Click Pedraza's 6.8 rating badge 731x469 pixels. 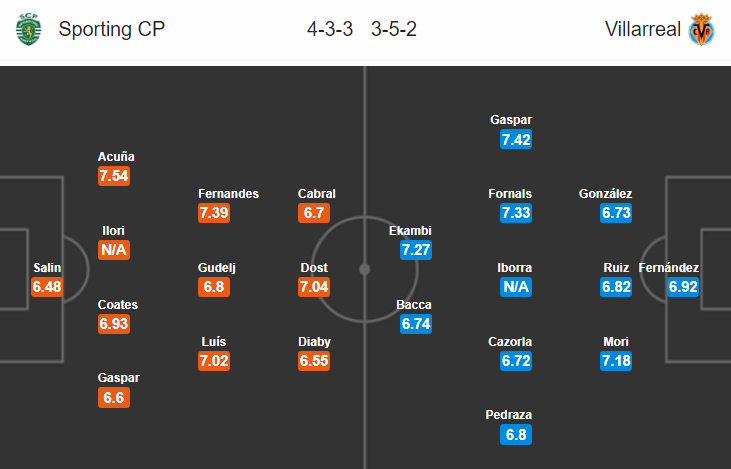point(516,435)
